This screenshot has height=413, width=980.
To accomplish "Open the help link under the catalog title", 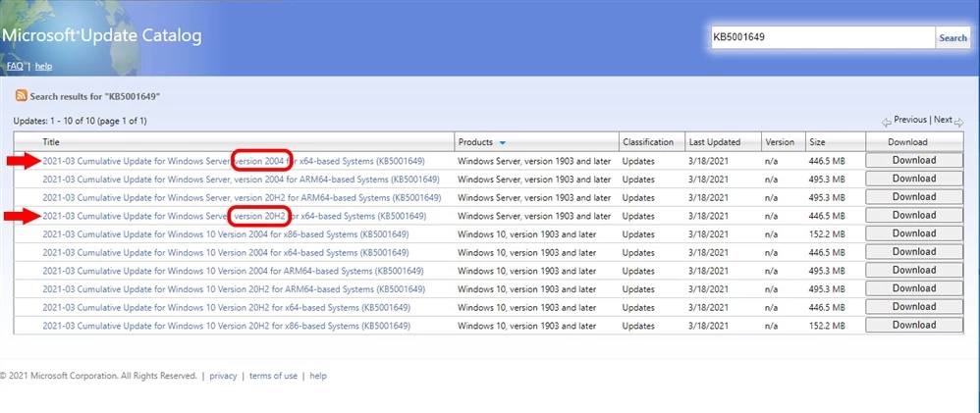I will [44, 67].
